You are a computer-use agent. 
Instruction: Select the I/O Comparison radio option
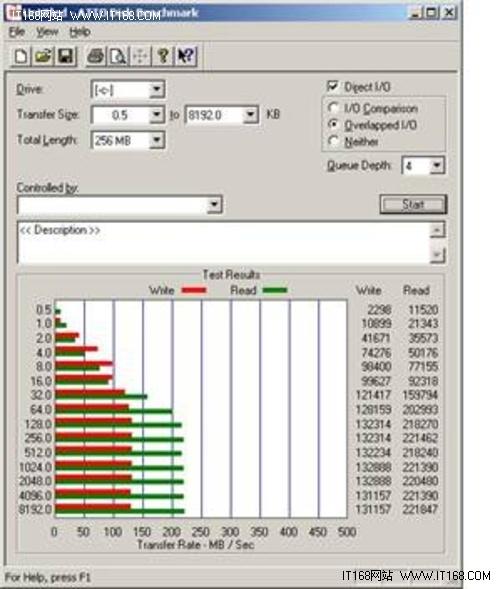click(x=333, y=108)
